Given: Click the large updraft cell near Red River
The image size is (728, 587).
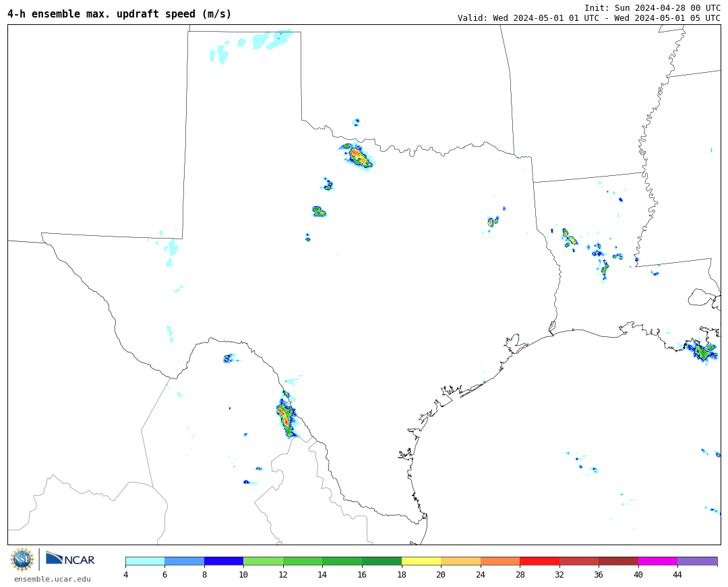Looking at the screenshot, I should click(357, 156).
